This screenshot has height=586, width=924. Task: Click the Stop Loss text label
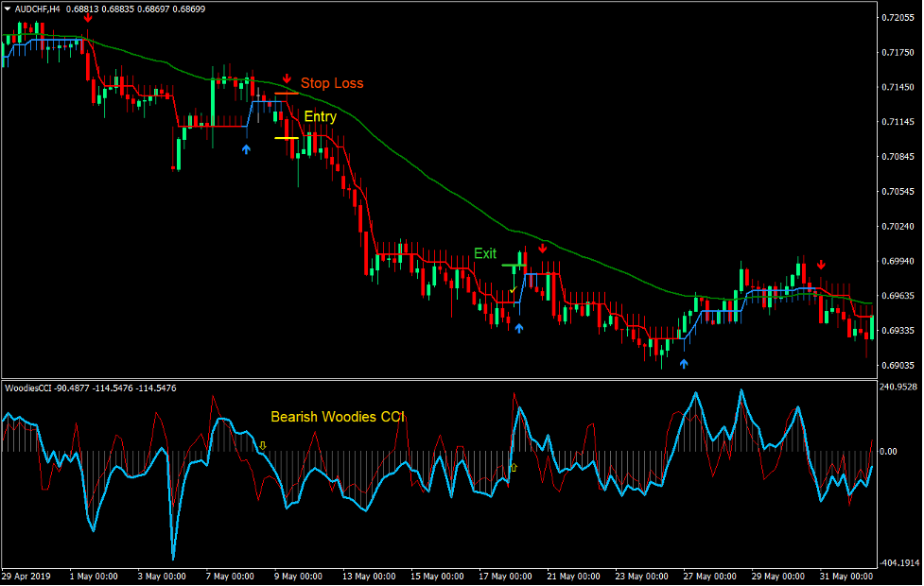332,83
